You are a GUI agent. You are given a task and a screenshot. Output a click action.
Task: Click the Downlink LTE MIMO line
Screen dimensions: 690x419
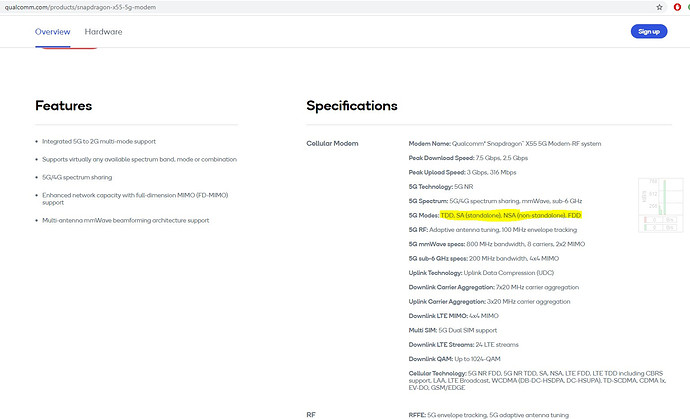click(454, 316)
